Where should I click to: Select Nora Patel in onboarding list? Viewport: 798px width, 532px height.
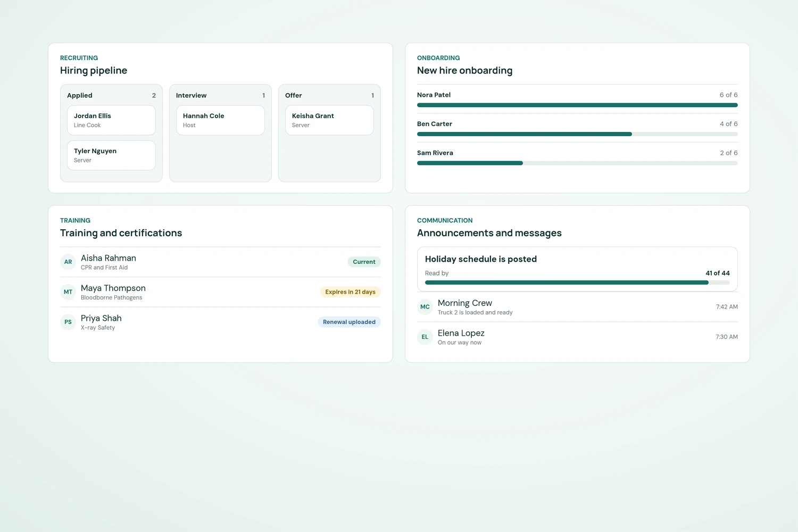point(434,95)
